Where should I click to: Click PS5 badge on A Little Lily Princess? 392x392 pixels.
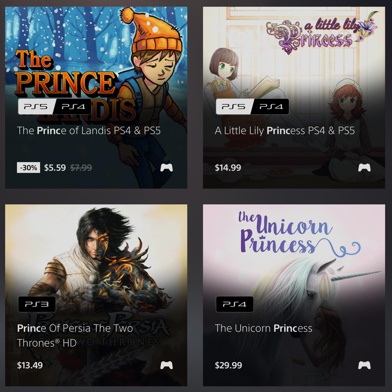coord(235,107)
